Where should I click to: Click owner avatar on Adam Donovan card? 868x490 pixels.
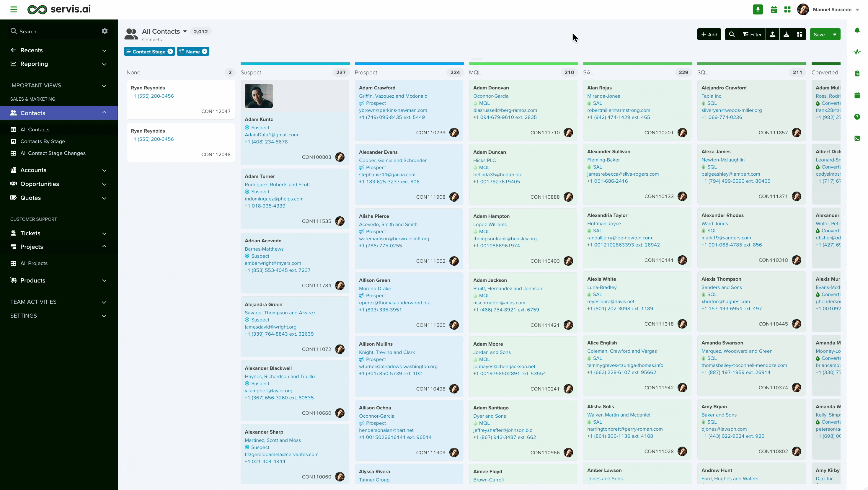click(x=568, y=133)
